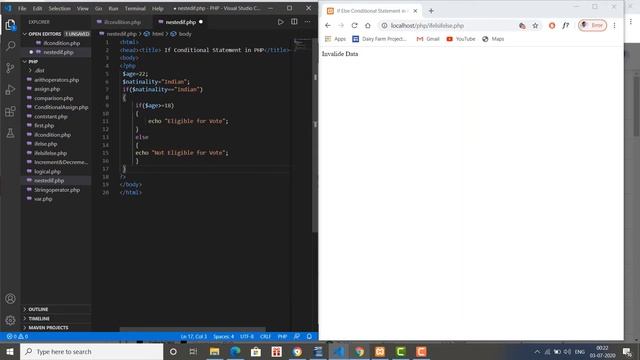Open the editor's More Actions ellipsis

point(307,22)
